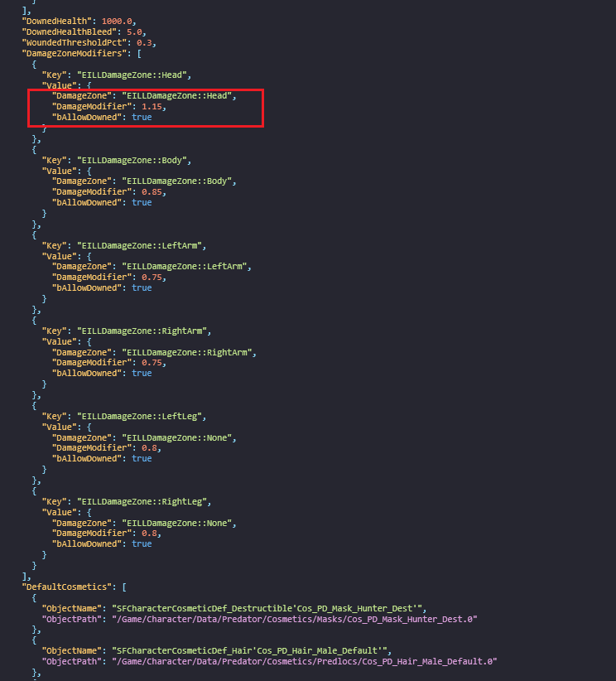The width and height of the screenshot is (616, 681).
Task: Click the Key string "EILLDamageZone::LeftLeg"
Action: click(142, 416)
